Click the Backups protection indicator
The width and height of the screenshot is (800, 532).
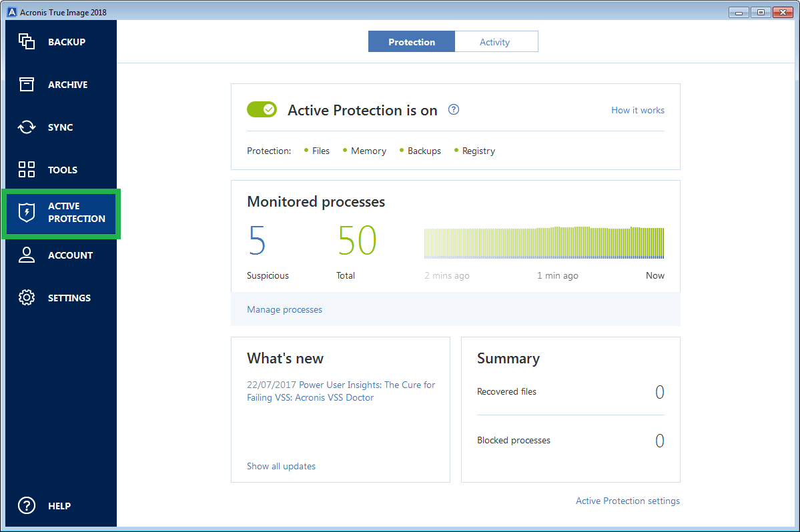click(x=420, y=151)
